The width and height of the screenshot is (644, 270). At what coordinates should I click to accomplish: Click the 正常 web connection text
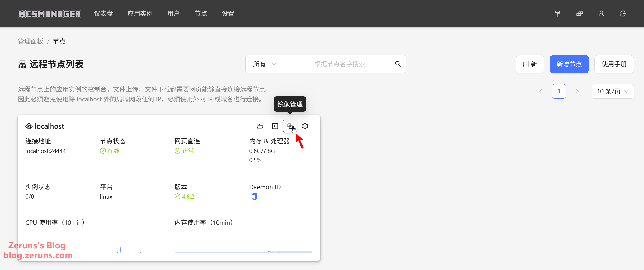pyautogui.click(x=188, y=151)
